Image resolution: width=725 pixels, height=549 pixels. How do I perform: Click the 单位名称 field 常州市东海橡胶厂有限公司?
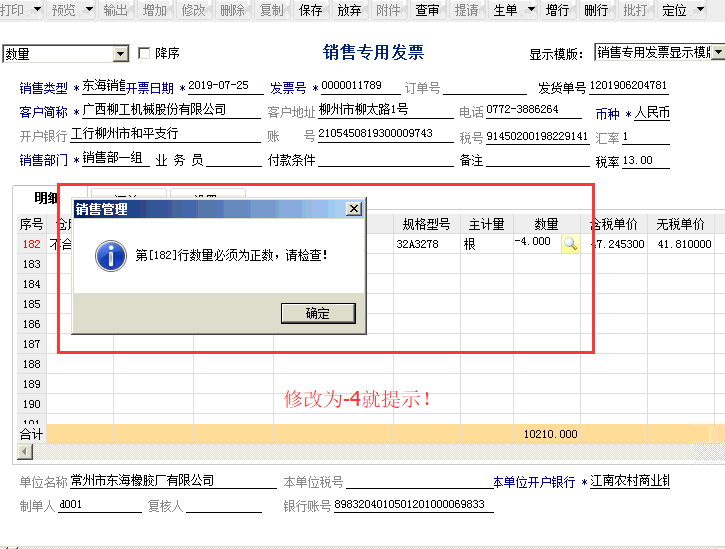pyautogui.click(x=173, y=481)
